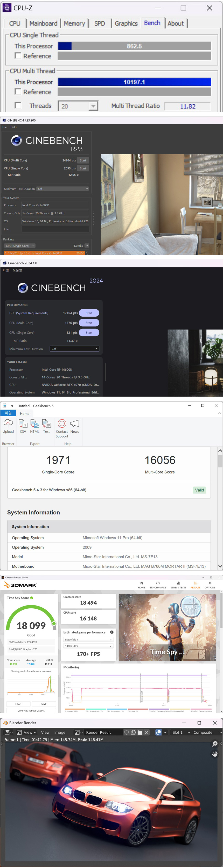Expand the Details dropdown in Cinebench R23
The width and height of the screenshot is (223, 868).
pos(87,246)
